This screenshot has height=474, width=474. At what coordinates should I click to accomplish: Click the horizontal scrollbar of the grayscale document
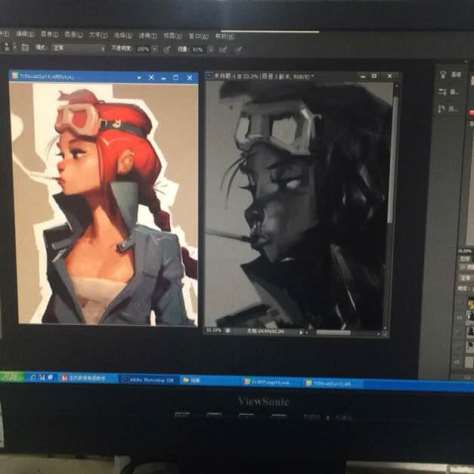tap(333, 332)
